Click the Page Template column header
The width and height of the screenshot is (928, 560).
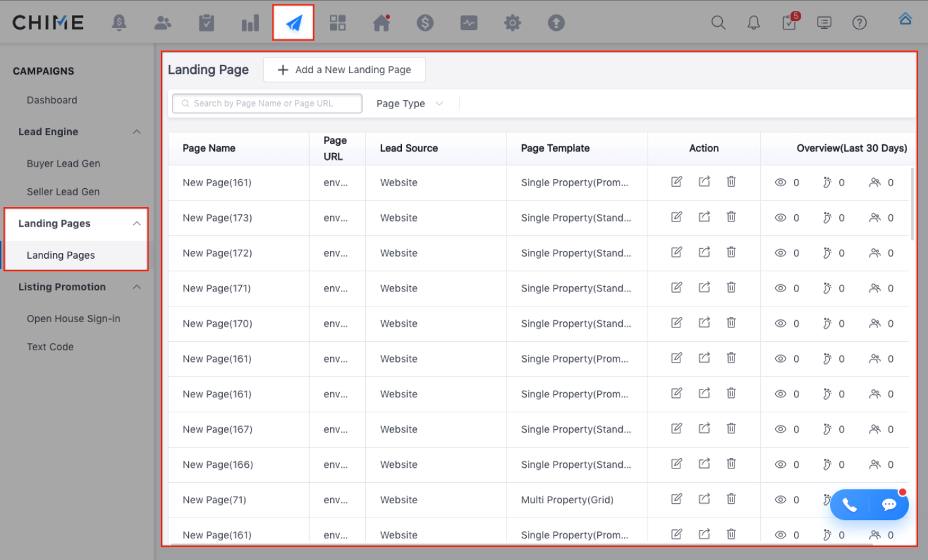[555, 148]
